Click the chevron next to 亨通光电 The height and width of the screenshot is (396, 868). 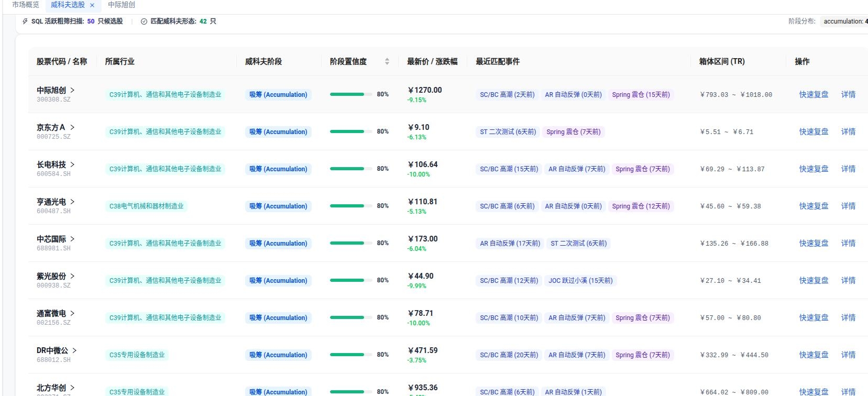tap(72, 202)
